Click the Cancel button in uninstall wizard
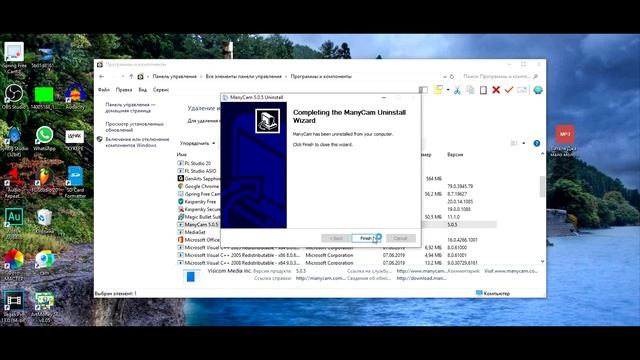 point(400,238)
